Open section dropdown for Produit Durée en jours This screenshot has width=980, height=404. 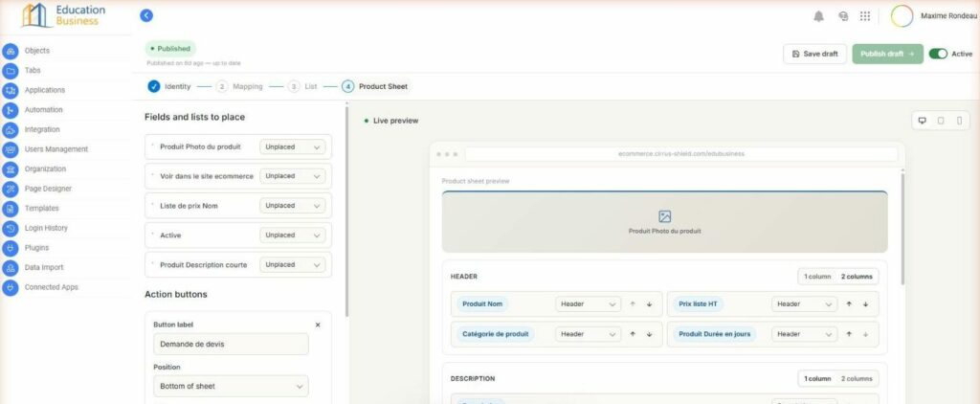click(x=804, y=334)
